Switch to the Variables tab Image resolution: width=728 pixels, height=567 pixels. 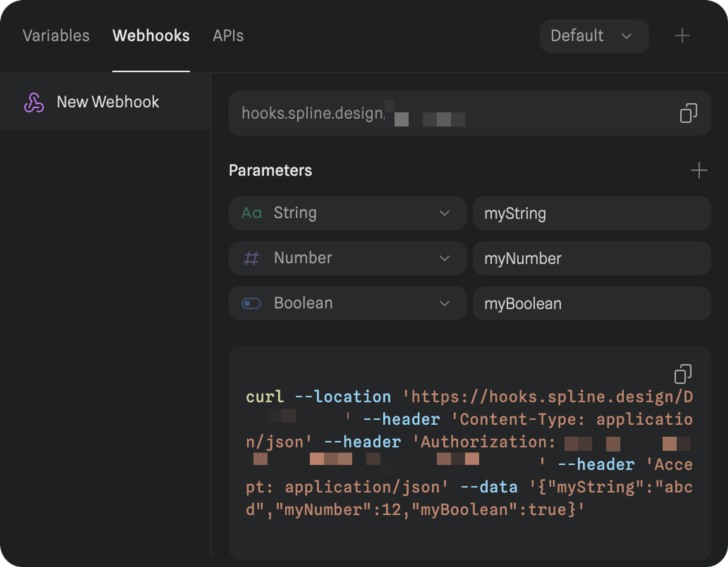coord(56,36)
